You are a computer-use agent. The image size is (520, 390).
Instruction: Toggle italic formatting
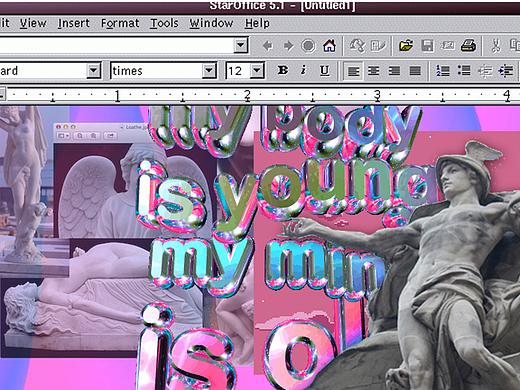(303, 70)
